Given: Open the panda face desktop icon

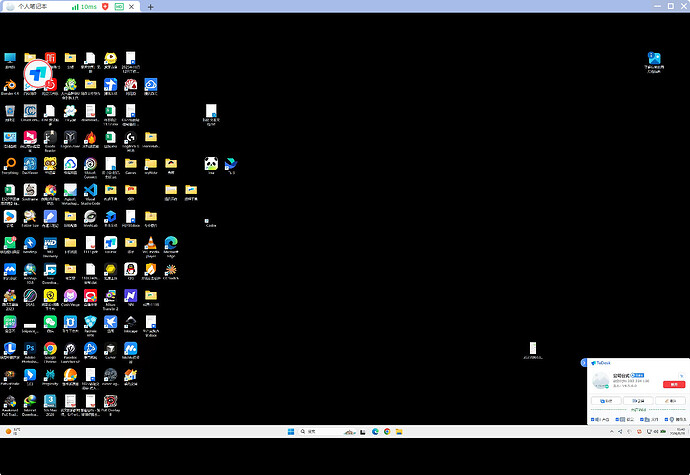Looking at the screenshot, I should 211,164.
